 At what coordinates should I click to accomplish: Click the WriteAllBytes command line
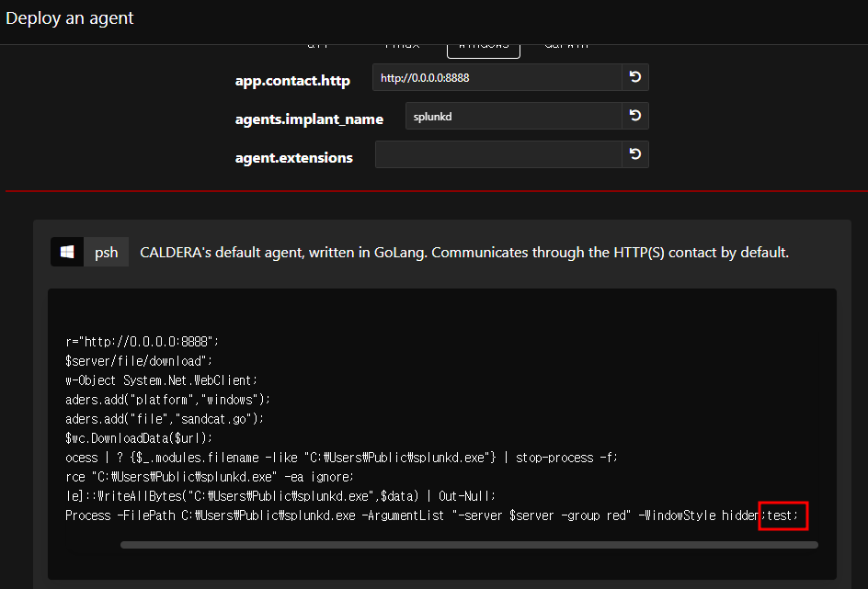point(280,496)
